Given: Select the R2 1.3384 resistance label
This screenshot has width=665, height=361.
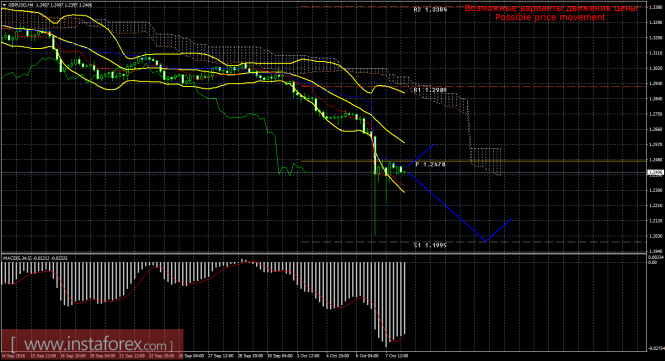Looking at the screenshot, I should point(430,9).
